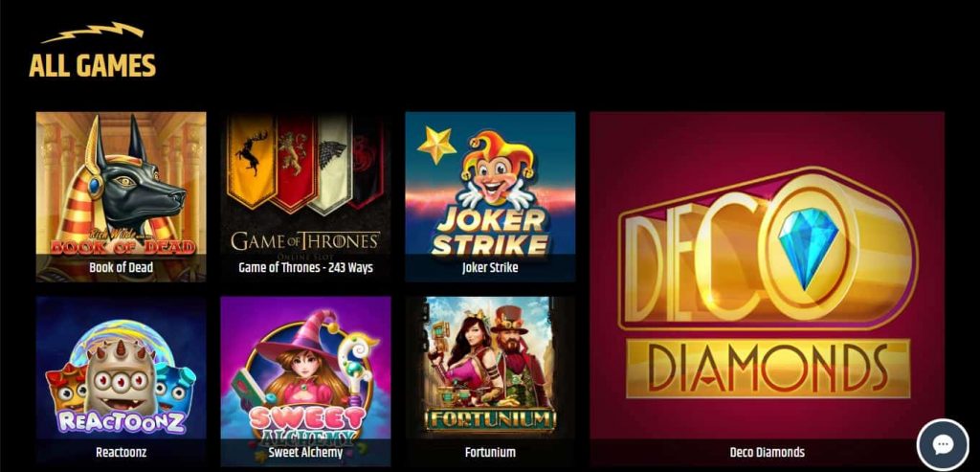Click the Reactoonz caption text
This screenshot has width=980, height=472.
121,451
